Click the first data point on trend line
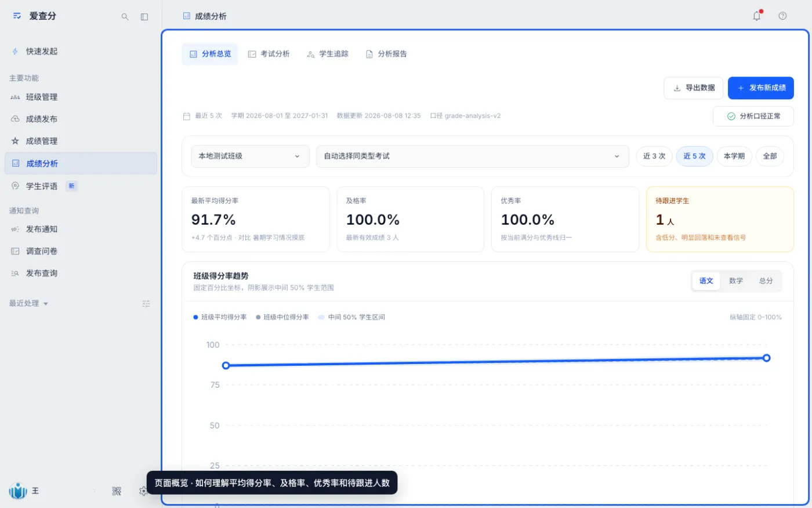The width and height of the screenshot is (812, 508). tap(226, 366)
